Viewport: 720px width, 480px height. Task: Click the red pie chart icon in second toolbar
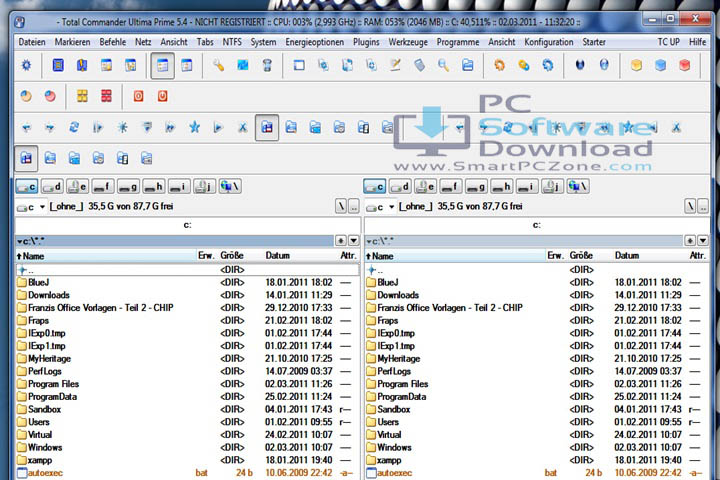50,96
